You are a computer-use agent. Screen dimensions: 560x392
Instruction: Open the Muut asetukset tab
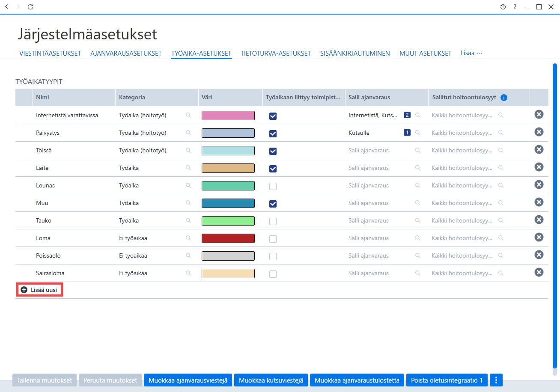(x=426, y=53)
